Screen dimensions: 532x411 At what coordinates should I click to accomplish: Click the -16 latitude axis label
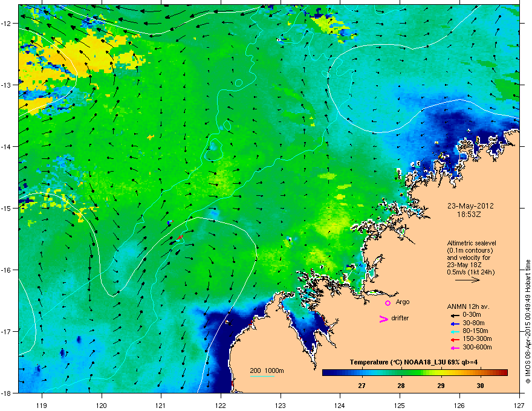(x=7, y=270)
